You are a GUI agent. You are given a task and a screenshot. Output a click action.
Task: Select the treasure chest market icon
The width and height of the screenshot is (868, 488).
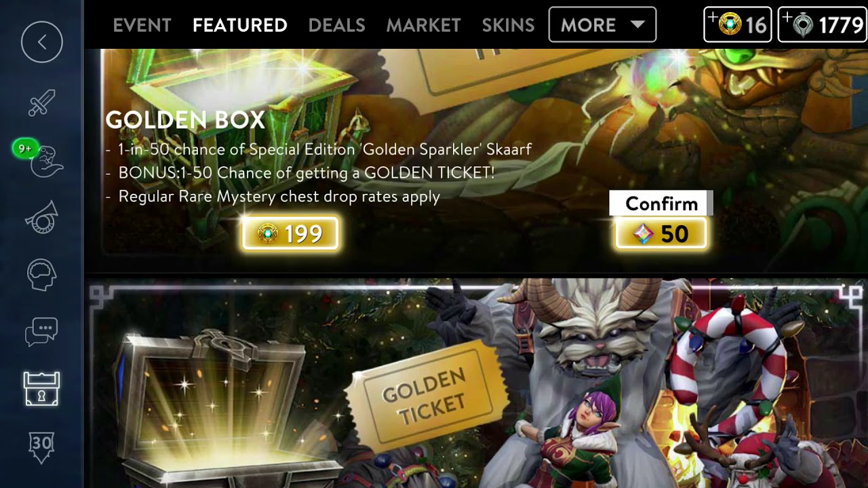tap(41, 388)
